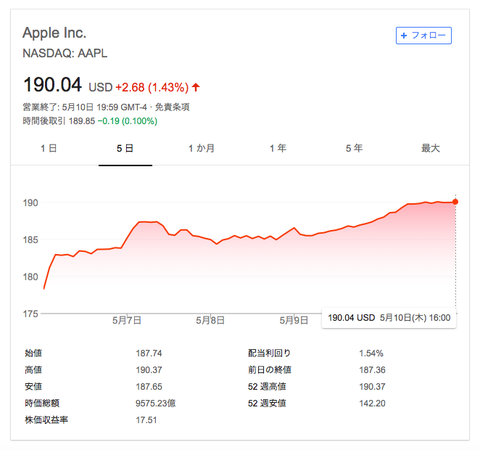Viewport: 480px width, 450px height.
Task: Click the plus icon in follow button
Action: click(x=404, y=35)
